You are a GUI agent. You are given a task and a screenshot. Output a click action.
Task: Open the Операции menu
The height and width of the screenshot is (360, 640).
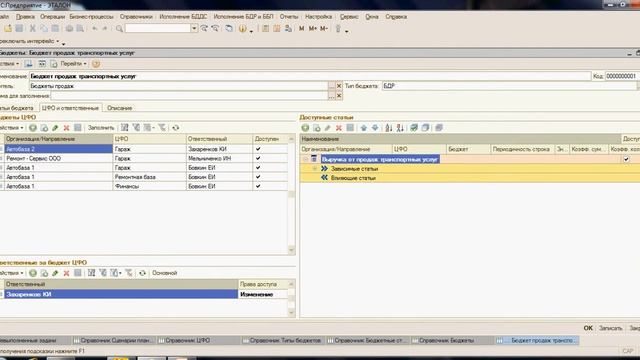pyautogui.click(x=53, y=17)
